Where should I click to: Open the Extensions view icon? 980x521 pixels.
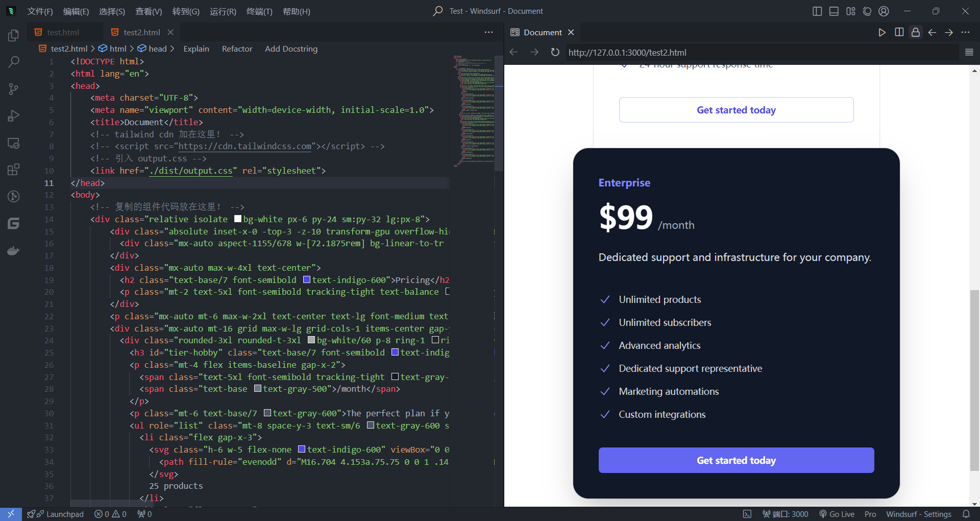click(14, 170)
